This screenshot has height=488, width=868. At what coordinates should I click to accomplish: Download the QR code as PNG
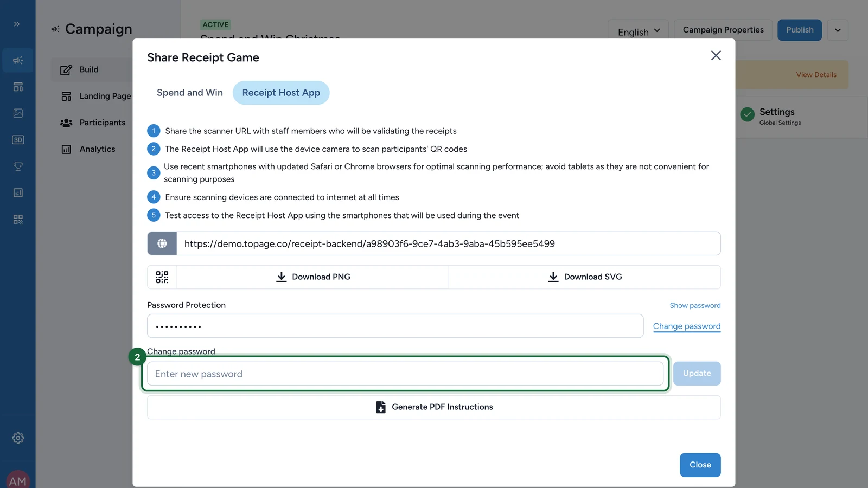pyautogui.click(x=313, y=277)
